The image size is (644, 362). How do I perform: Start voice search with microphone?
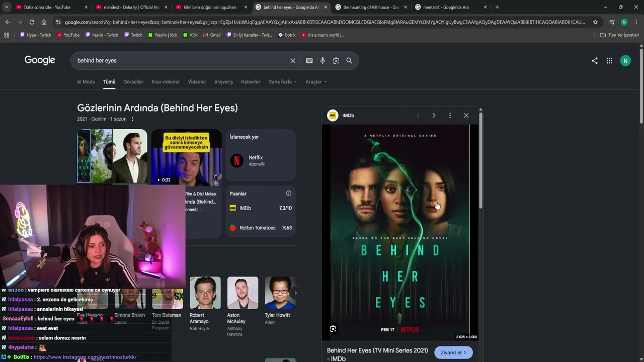[323, 61]
